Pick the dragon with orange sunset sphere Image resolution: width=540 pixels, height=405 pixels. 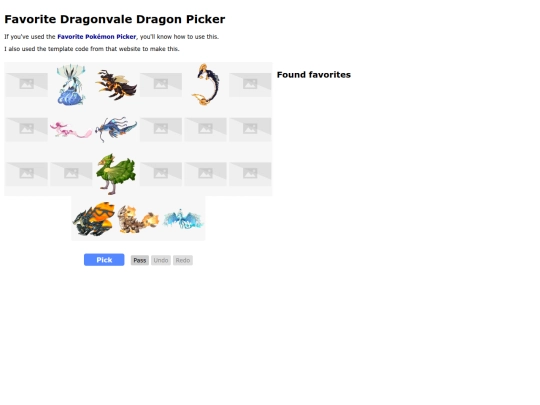click(94, 219)
